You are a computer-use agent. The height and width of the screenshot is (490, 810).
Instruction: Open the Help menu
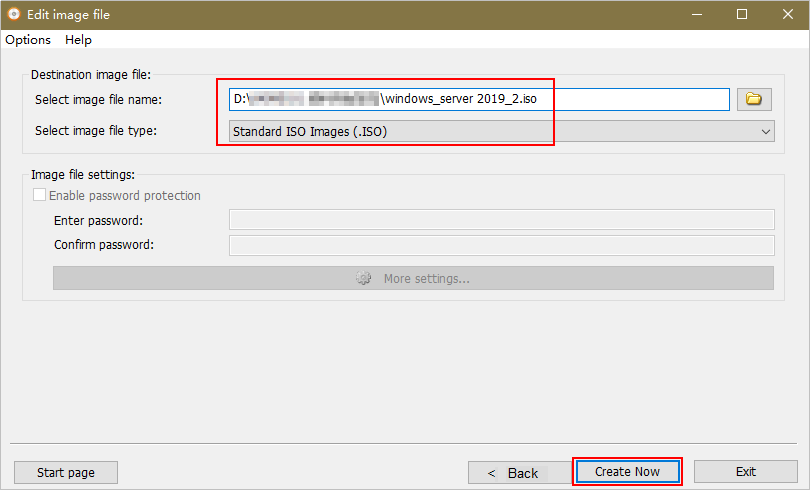[78, 40]
